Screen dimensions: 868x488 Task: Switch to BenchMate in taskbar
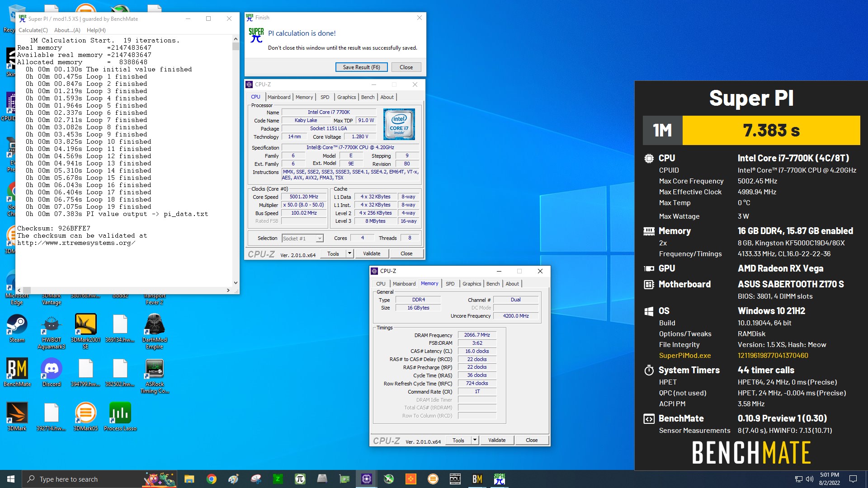pos(477,479)
